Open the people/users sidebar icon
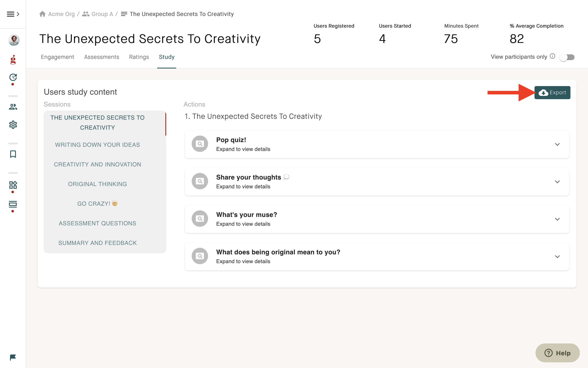588x368 pixels. point(13,107)
